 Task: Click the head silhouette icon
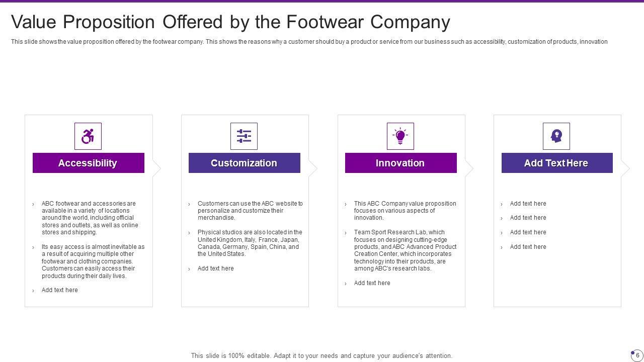click(x=556, y=136)
